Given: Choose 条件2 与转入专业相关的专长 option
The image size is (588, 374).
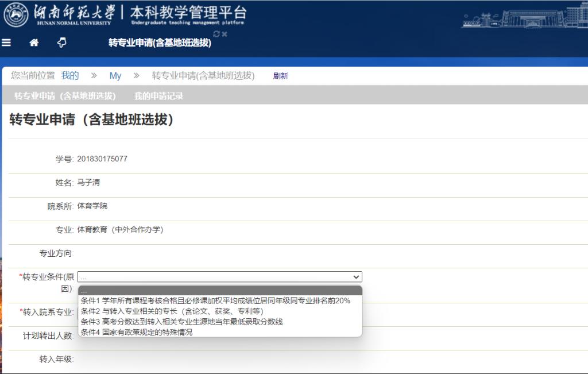Looking at the screenshot, I should [172, 311].
